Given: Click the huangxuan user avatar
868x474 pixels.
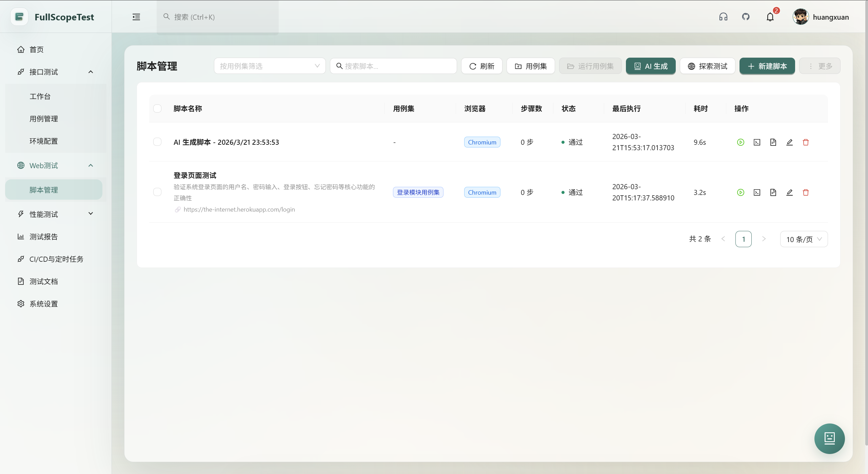Looking at the screenshot, I should point(801,17).
